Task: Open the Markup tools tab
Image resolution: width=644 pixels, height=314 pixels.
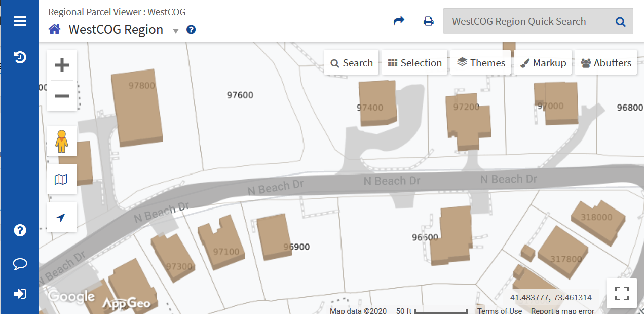Action: [543, 63]
